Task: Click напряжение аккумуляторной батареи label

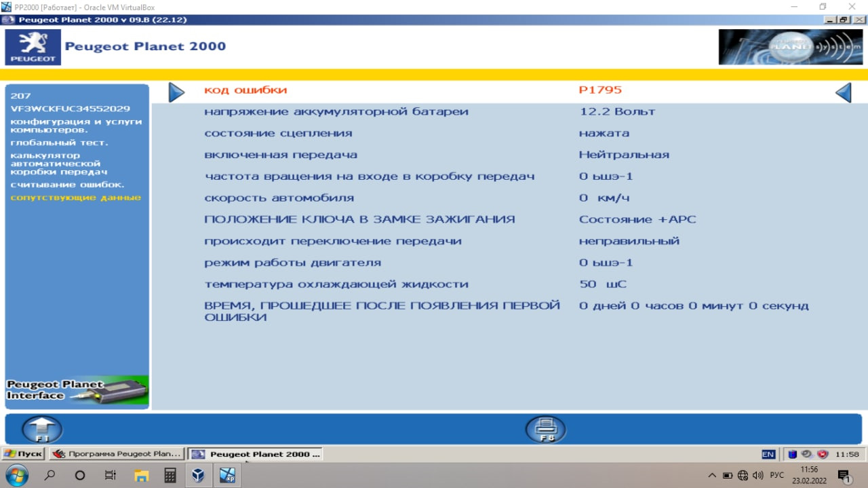Action: pyautogui.click(x=336, y=111)
